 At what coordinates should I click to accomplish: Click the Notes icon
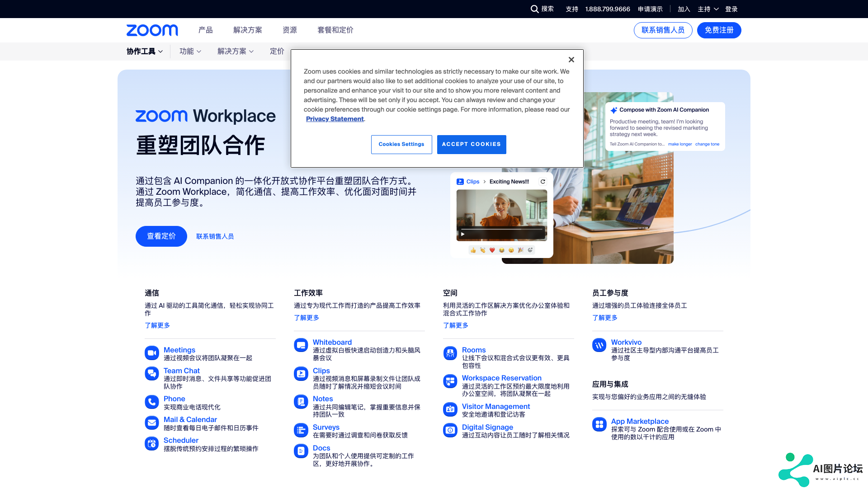301,402
